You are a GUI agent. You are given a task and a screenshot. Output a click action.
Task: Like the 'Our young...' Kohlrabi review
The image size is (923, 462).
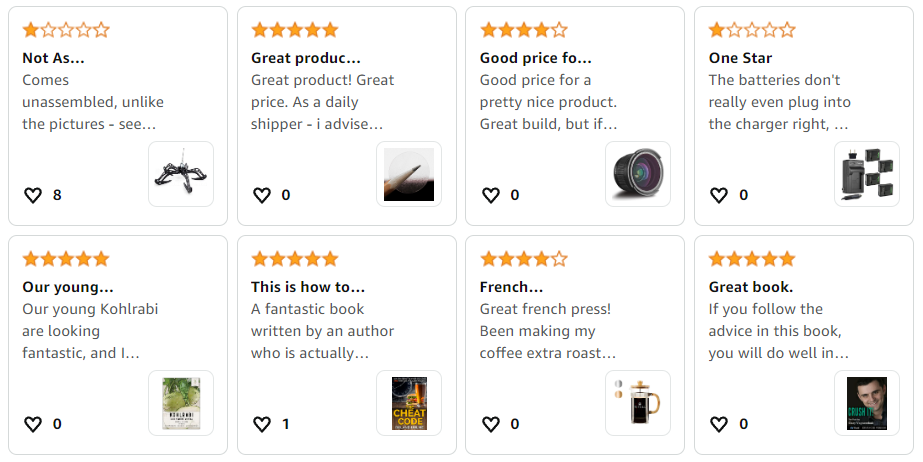[33, 424]
